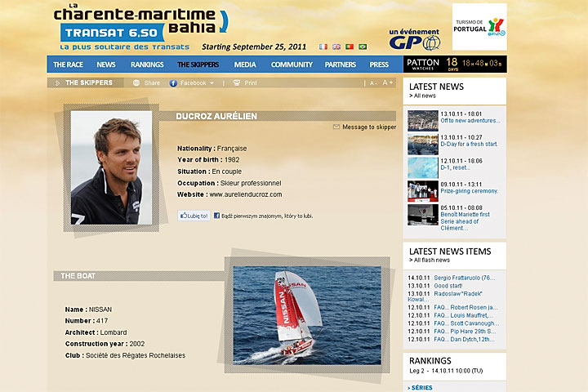Read 'Prize-giving ceremony' headline
Screen dimensions: 588x392
470,191
